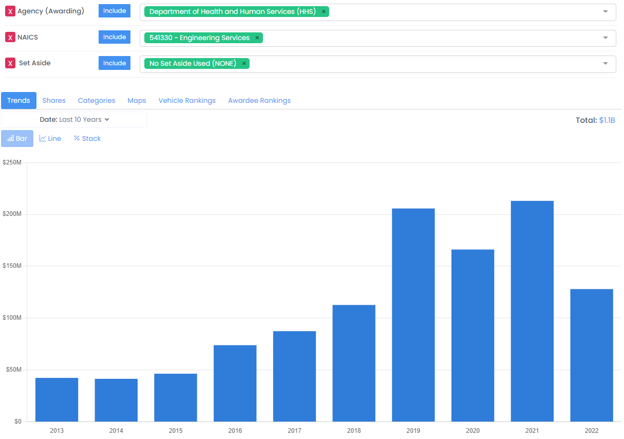Remove the 541330 Engineering Services tag
The image size is (624, 439).
click(x=257, y=38)
